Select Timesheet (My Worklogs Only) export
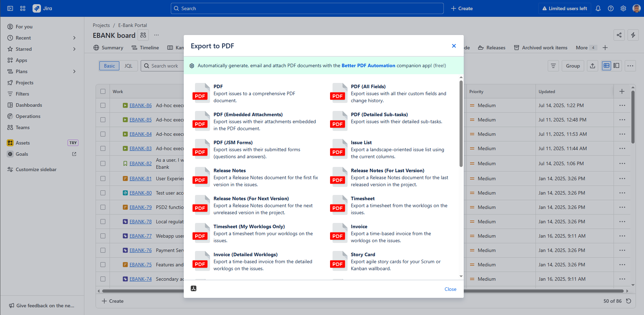Screen dimensions: 644x315 coord(255,233)
